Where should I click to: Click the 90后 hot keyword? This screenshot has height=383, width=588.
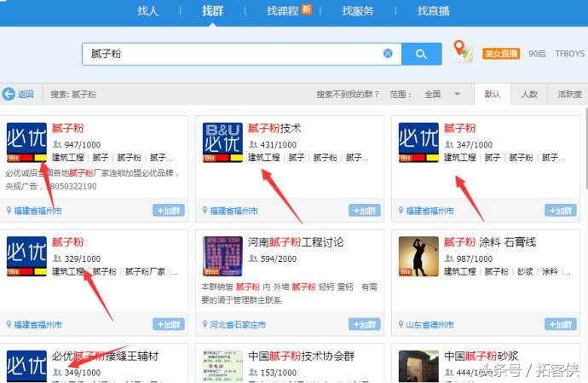pyautogui.click(x=537, y=54)
